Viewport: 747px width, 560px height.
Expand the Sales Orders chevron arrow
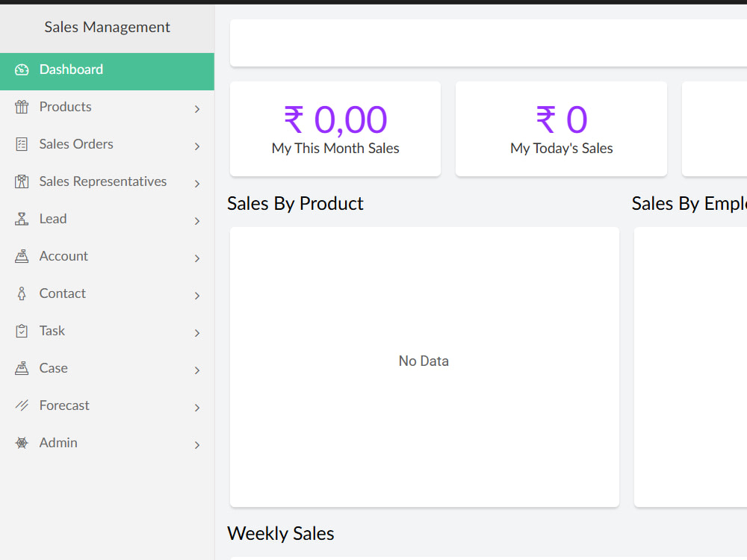click(197, 146)
